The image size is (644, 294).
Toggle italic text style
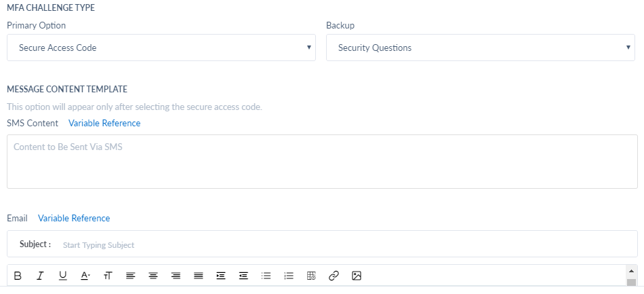tap(40, 276)
